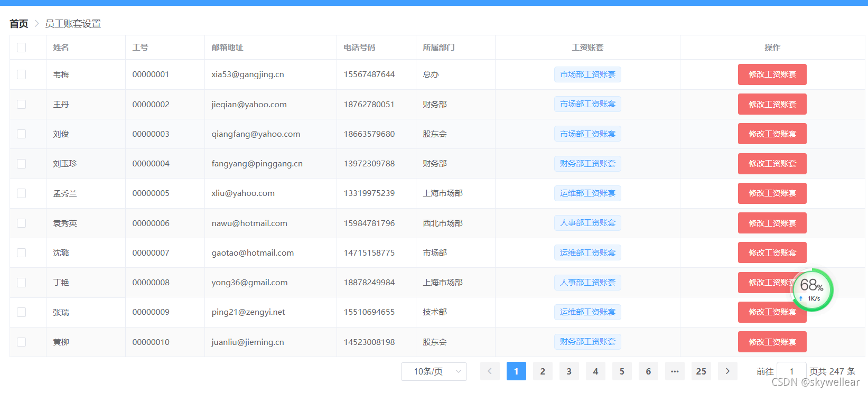Check the row for 沈璐

click(x=22, y=252)
